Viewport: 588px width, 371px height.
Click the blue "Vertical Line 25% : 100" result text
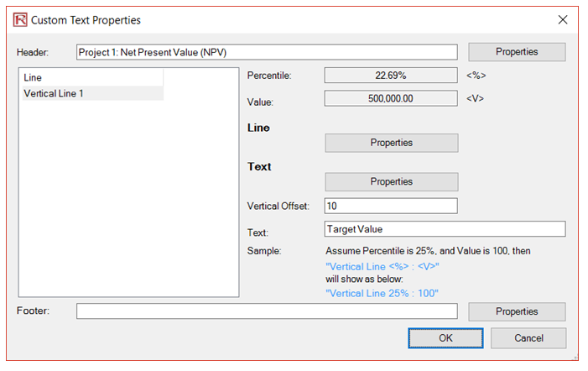click(382, 293)
